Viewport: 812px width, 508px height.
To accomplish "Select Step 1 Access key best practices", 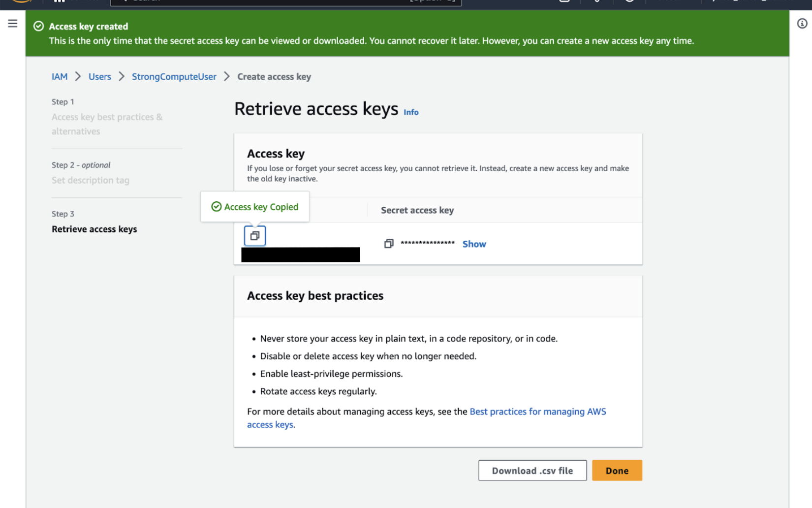I will (x=107, y=124).
